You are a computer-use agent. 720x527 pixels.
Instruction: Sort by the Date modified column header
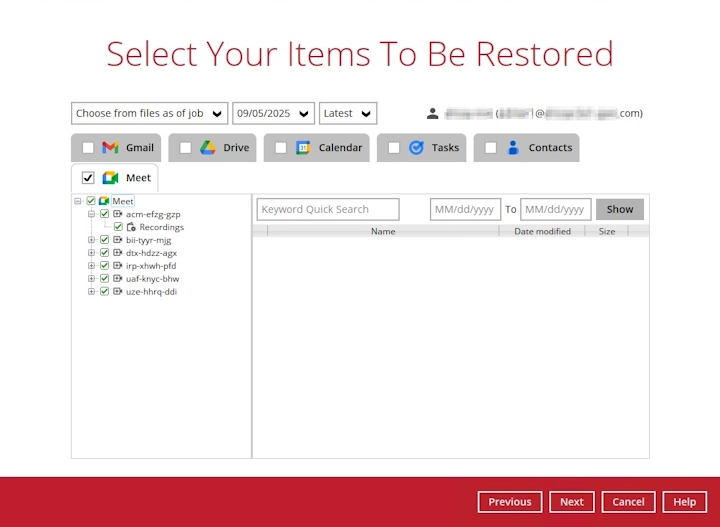pos(542,231)
